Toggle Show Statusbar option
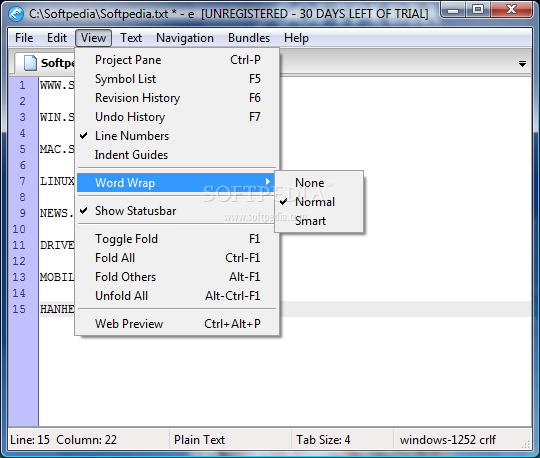 tap(177, 211)
